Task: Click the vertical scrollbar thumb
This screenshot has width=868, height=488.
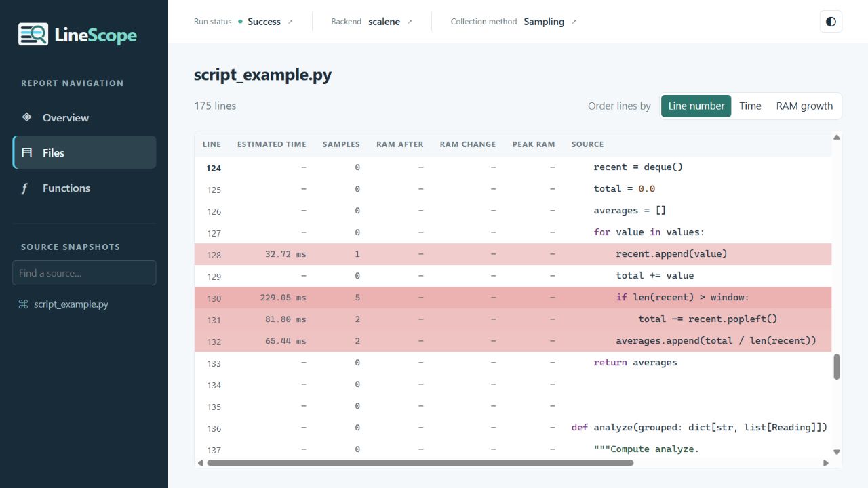Action: pyautogui.click(x=837, y=367)
